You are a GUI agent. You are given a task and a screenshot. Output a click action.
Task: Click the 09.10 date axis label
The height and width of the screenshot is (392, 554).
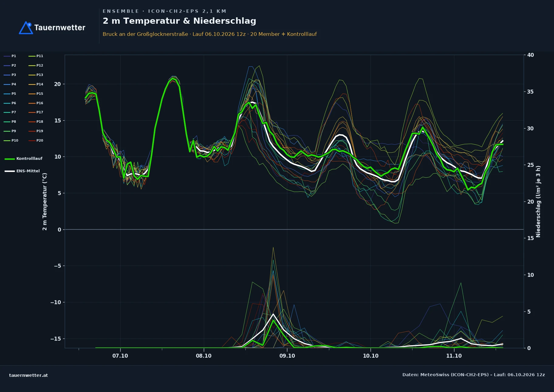point(287,356)
